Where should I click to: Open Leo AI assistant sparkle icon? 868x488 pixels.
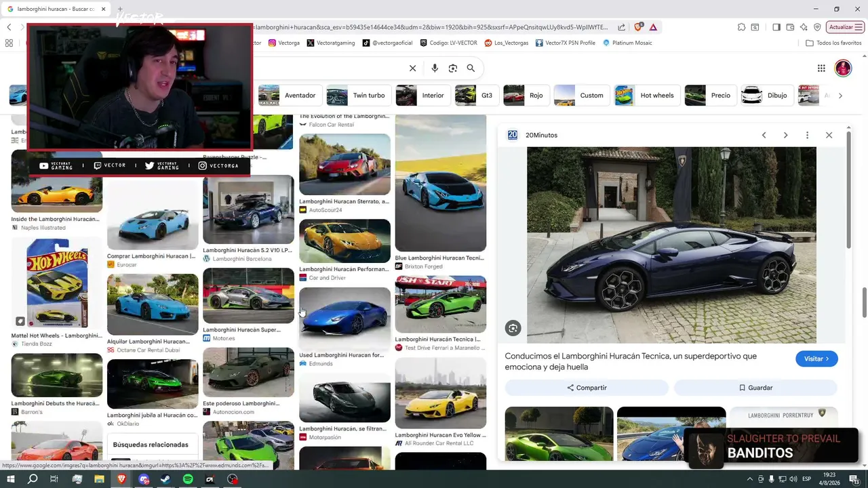(x=804, y=27)
